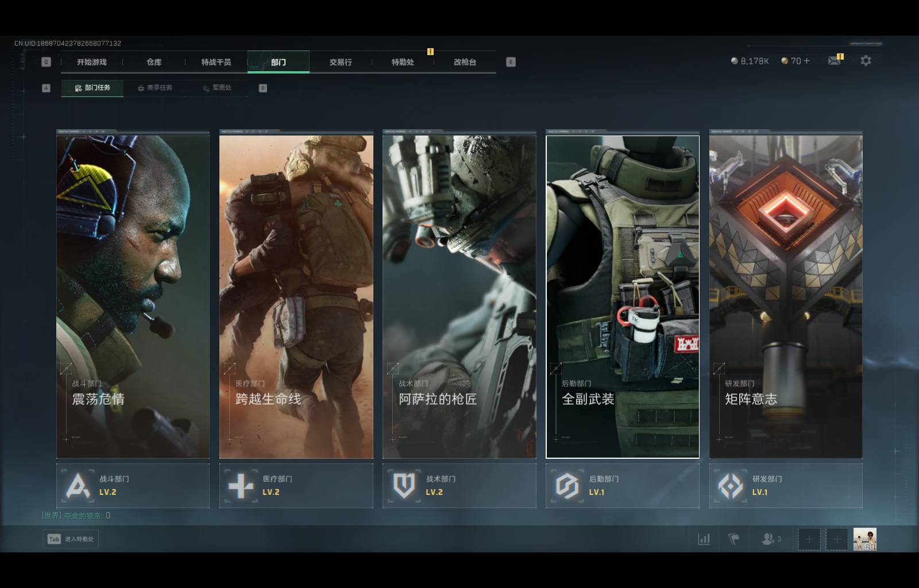Image resolution: width=919 pixels, height=588 pixels.
Task: Click the world chat message line
Action: [x=76, y=516]
